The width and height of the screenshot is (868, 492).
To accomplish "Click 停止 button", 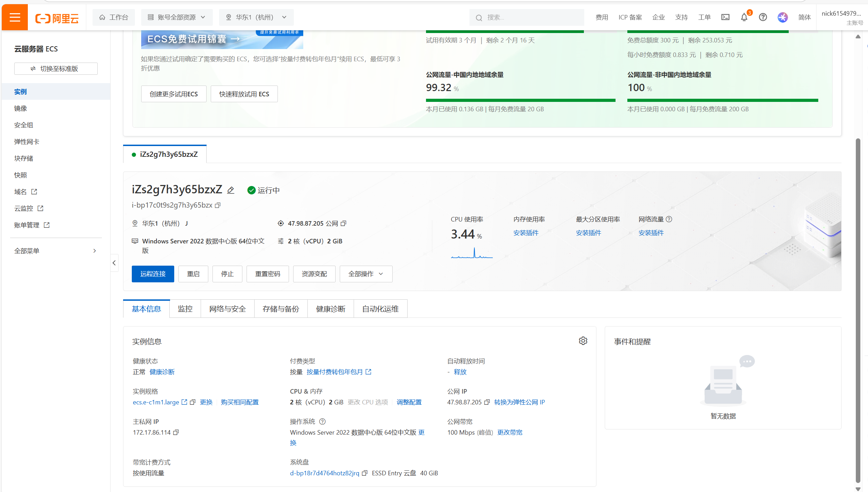I will [x=227, y=274].
